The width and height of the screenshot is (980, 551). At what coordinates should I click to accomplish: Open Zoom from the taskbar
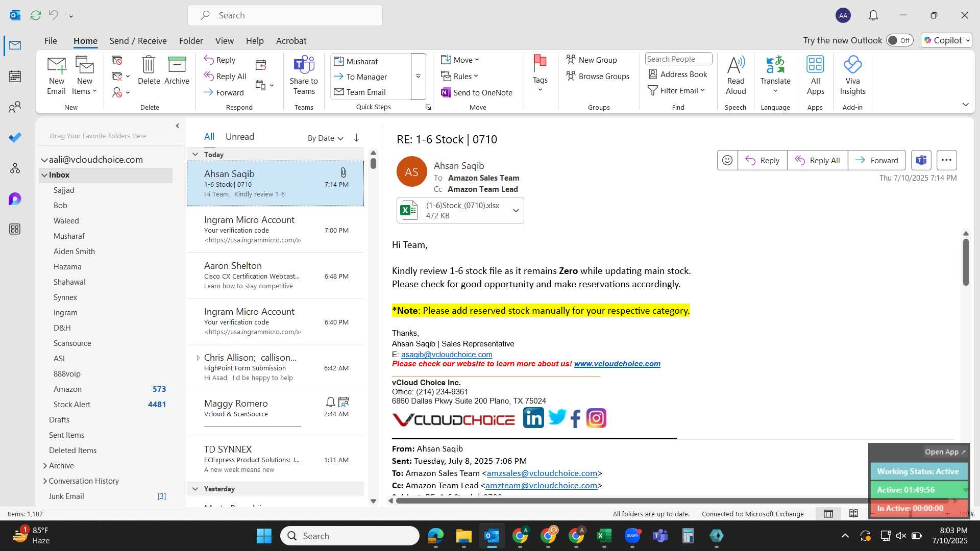coord(632,536)
